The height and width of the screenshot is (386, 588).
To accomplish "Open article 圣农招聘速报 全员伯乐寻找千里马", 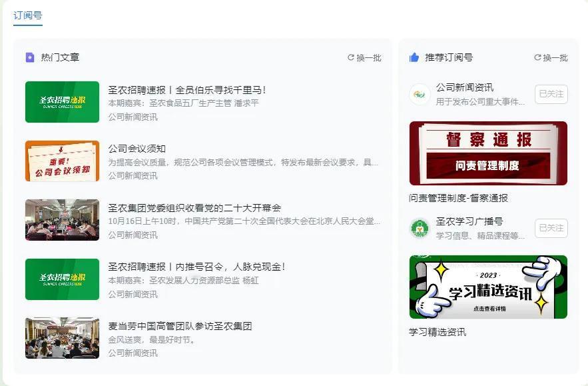I will click(186, 90).
